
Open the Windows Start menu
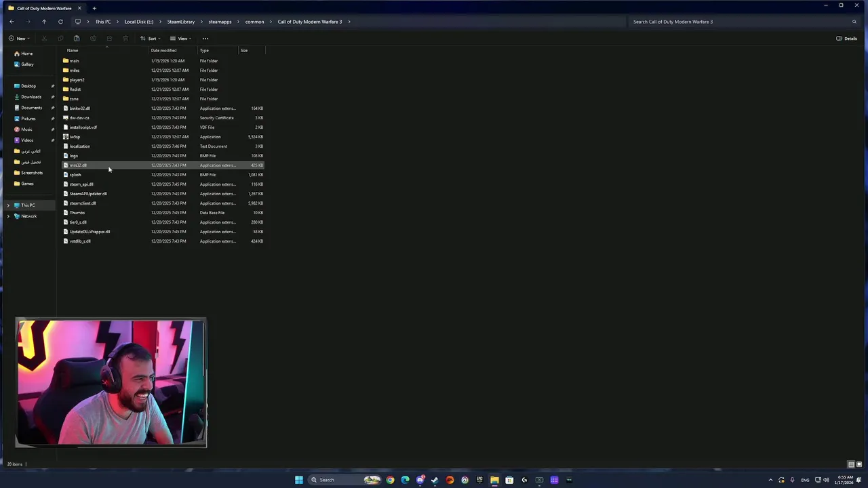[299, 480]
